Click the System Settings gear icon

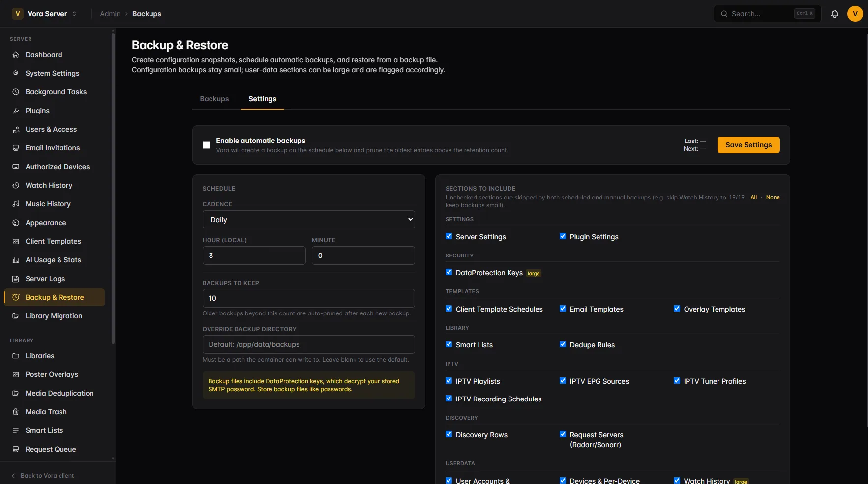pos(16,73)
